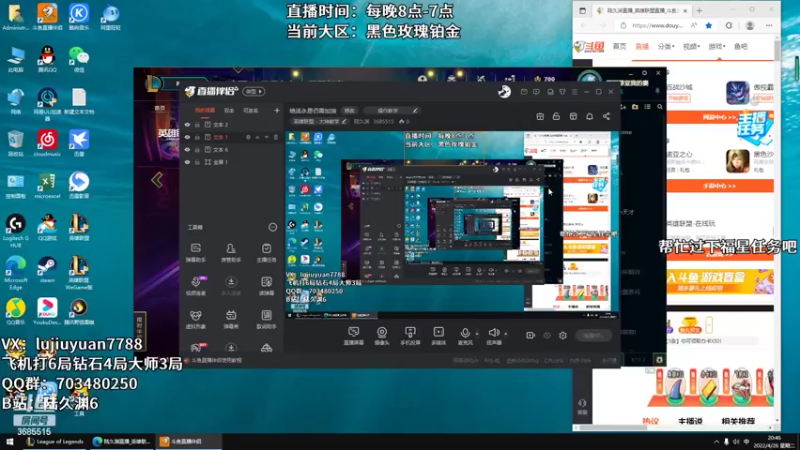Open new tab in Edge browser
This screenshot has height=450, width=800.
click(699, 10)
